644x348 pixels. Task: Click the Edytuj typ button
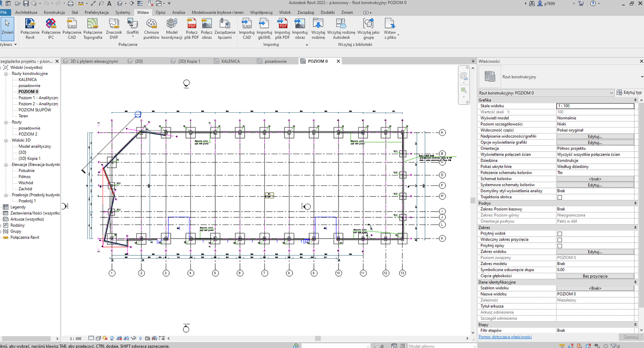point(629,93)
